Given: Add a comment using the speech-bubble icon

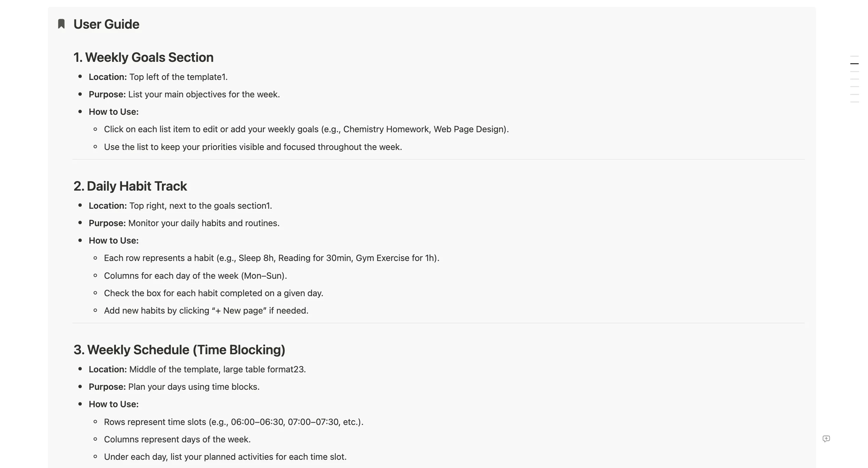Looking at the screenshot, I should click(x=826, y=439).
